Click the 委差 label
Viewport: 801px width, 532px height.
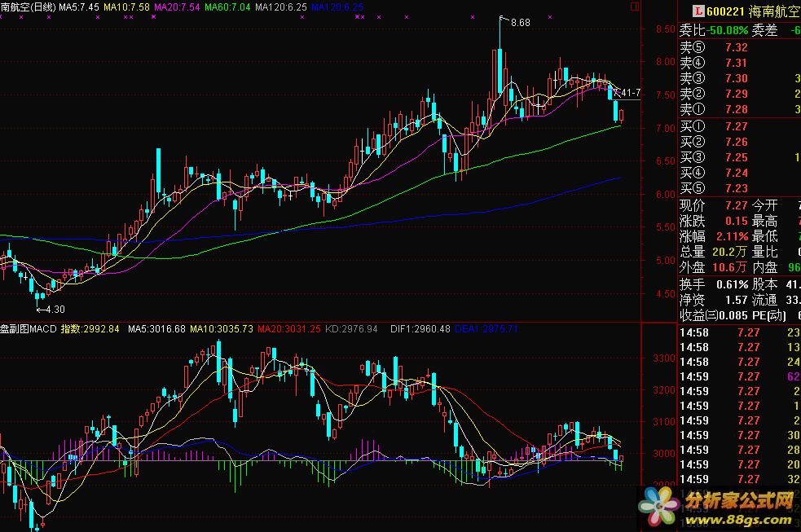click(764, 30)
